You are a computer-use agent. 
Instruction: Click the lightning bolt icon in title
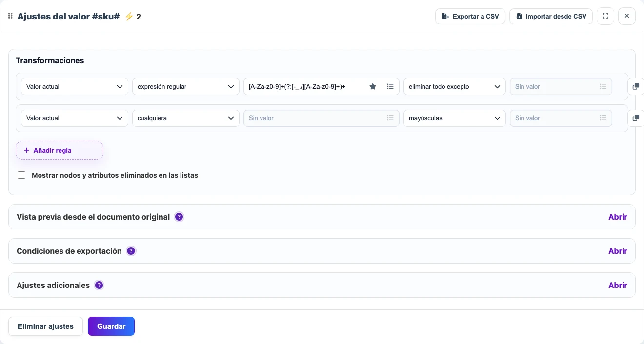[129, 17]
